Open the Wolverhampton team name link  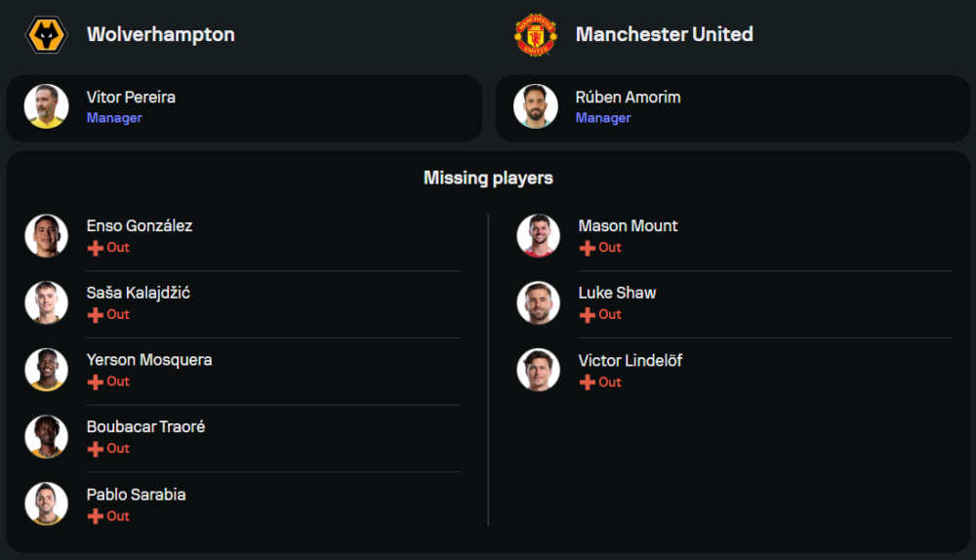[x=160, y=34]
